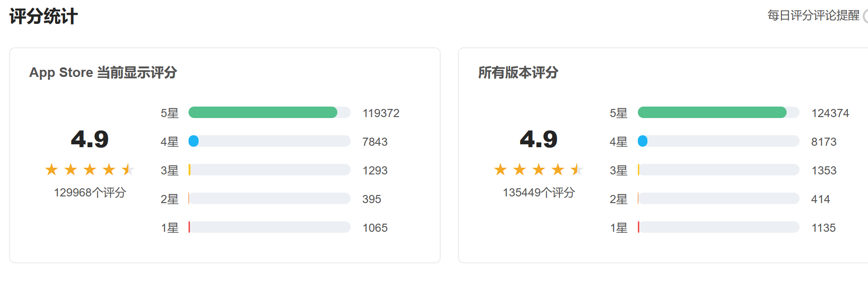Click the first gold star in App Store card
This screenshot has height=281, width=868.
[51, 170]
